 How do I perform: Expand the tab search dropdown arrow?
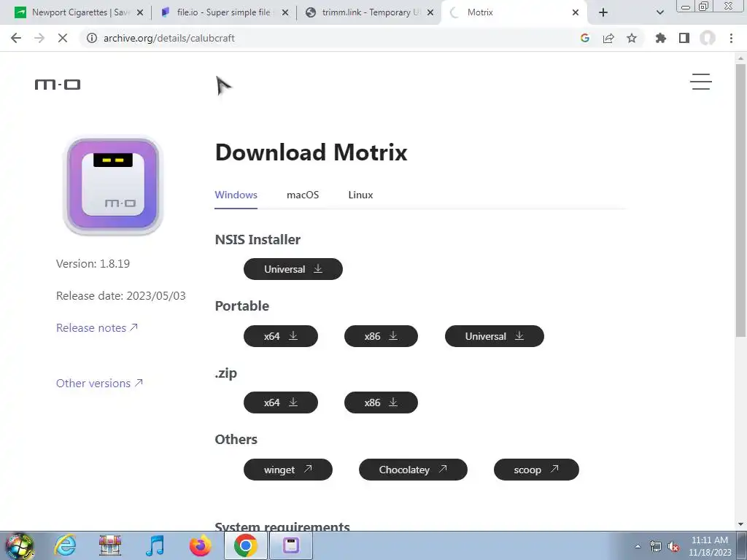pyautogui.click(x=659, y=13)
